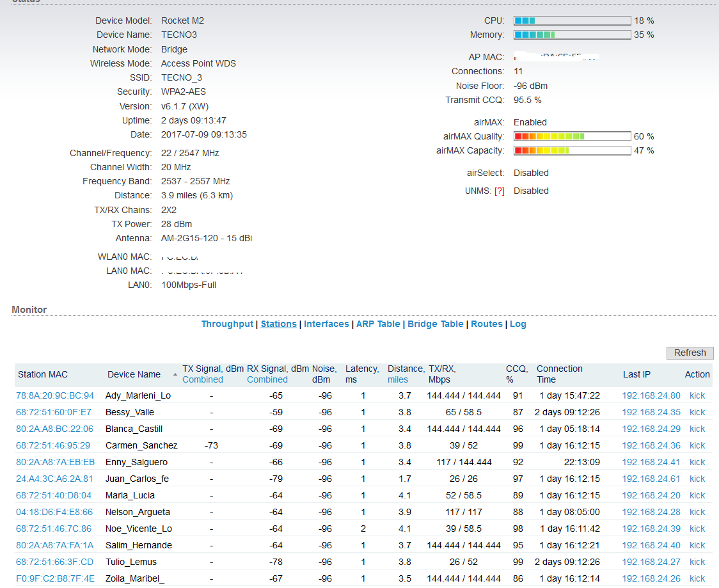Image resolution: width=719 pixels, height=588 pixels.
Task: Open station MAC 80:2A:A8:7A:EB:EB
Action: [x=55, y=462]
